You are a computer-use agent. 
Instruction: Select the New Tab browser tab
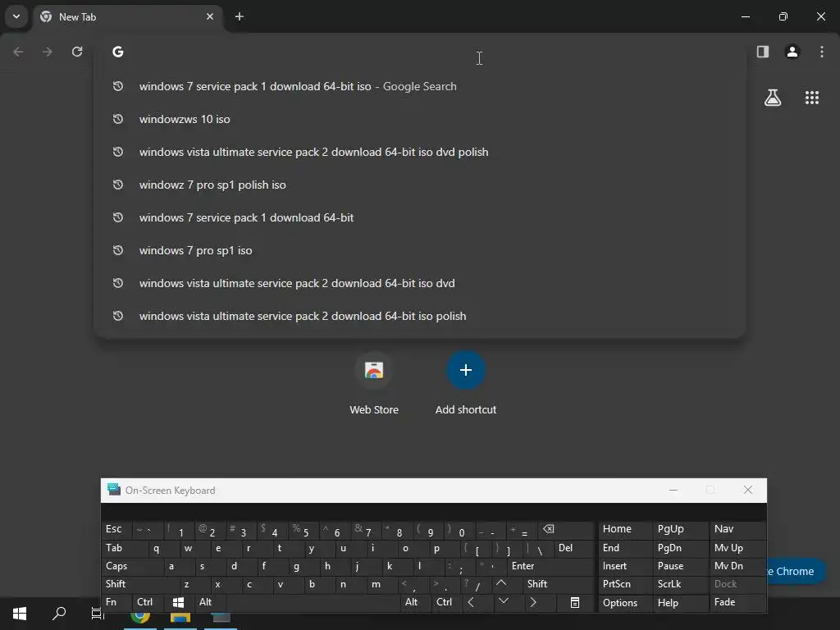coord(127,16)
